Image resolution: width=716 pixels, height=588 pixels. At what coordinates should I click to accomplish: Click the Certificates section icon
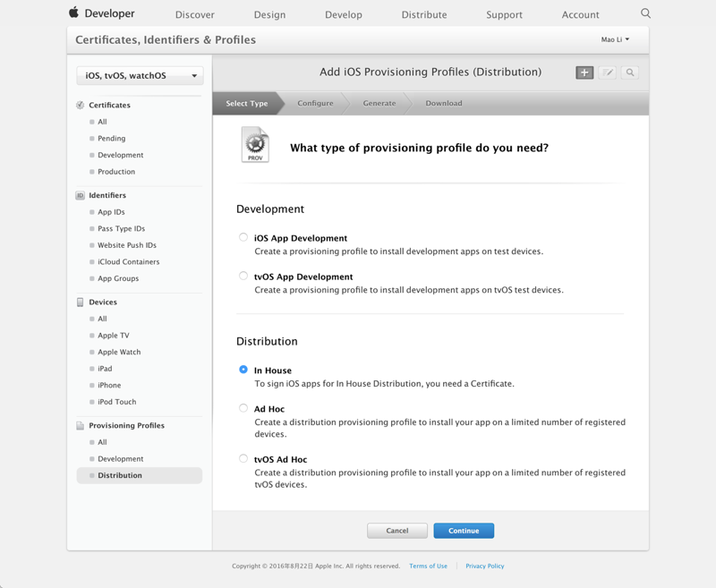click(80, 105)
